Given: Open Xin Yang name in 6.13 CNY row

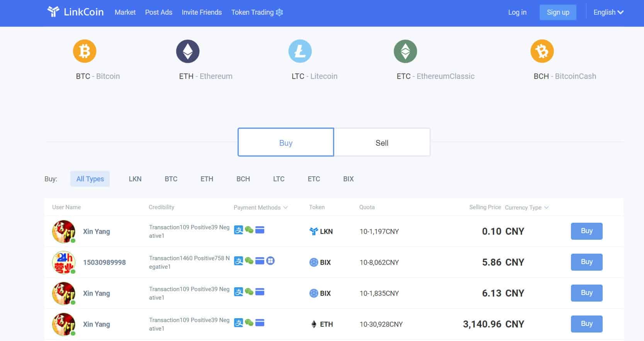Looking at the screenshot, I should [97, 293].
